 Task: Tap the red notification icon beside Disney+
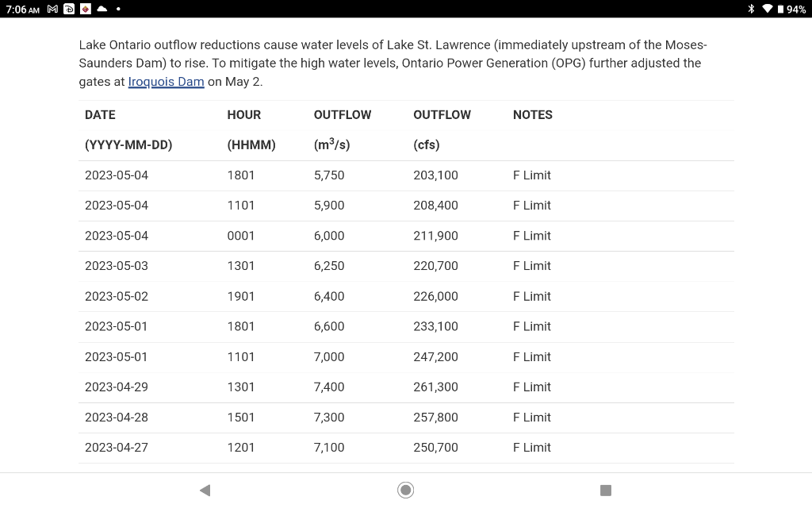click(x=85, y=9)
